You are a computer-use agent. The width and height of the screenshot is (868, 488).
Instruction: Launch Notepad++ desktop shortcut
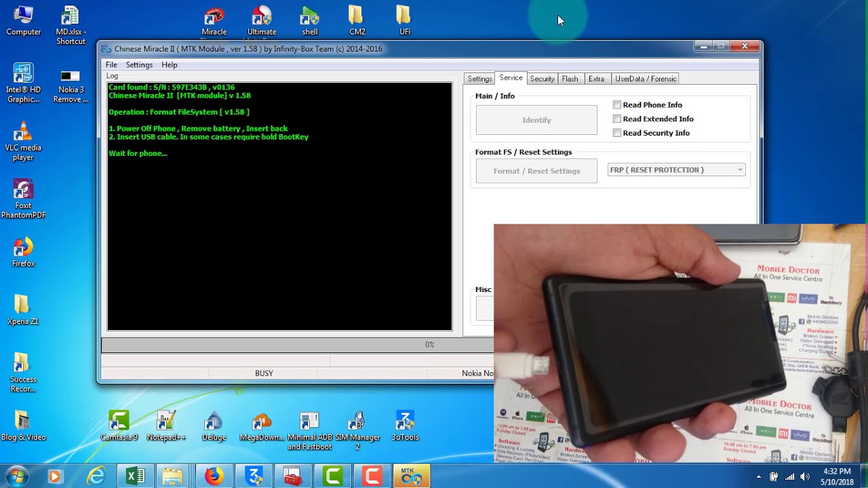point(166,426)
